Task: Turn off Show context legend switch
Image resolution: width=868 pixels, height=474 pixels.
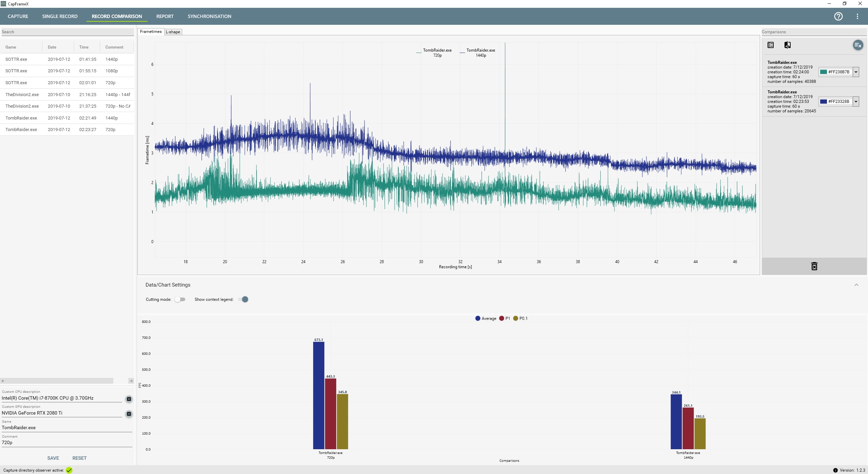Action: point(243,299)
